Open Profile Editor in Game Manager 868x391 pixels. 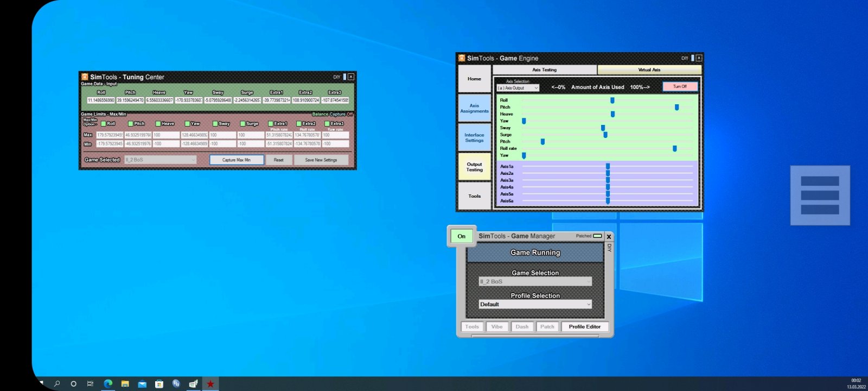(585, 326)
